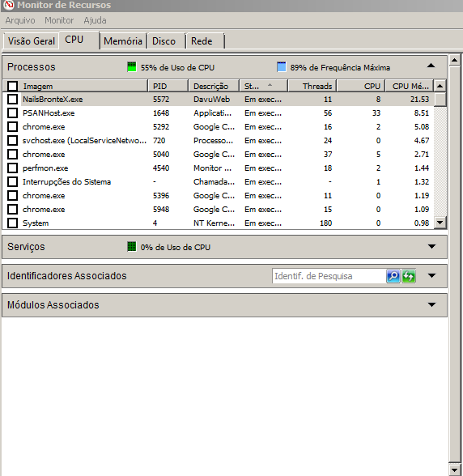Toggle the select-all Imagem header checkbox
The image size is (463, 476).
coord(12,86)
